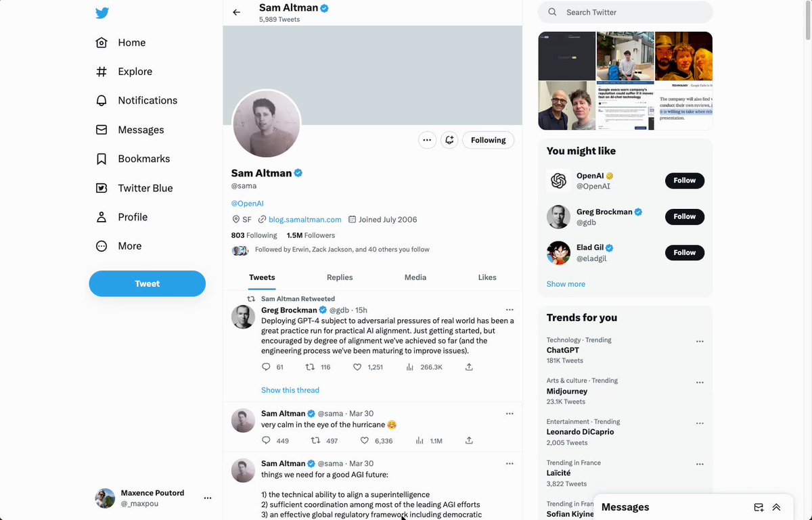Viewport: 812px width, 520px height.
Task: Switch to the Replies tab
Action: point(340,277)
